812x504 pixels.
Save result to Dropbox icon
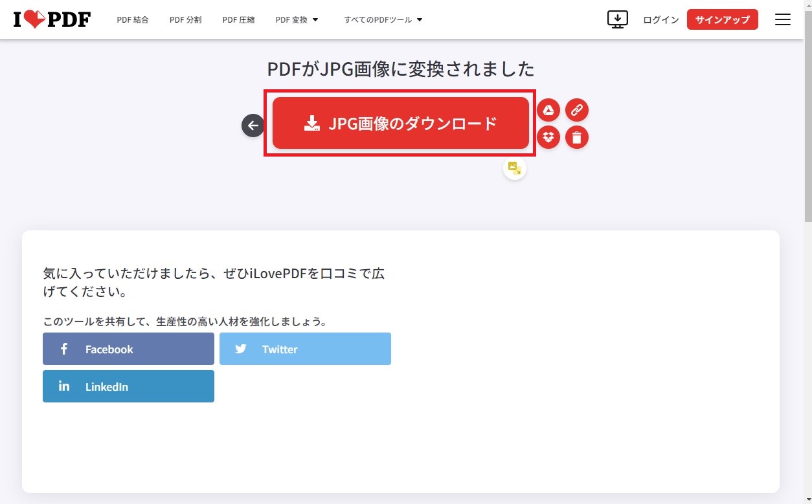[548, 137]
